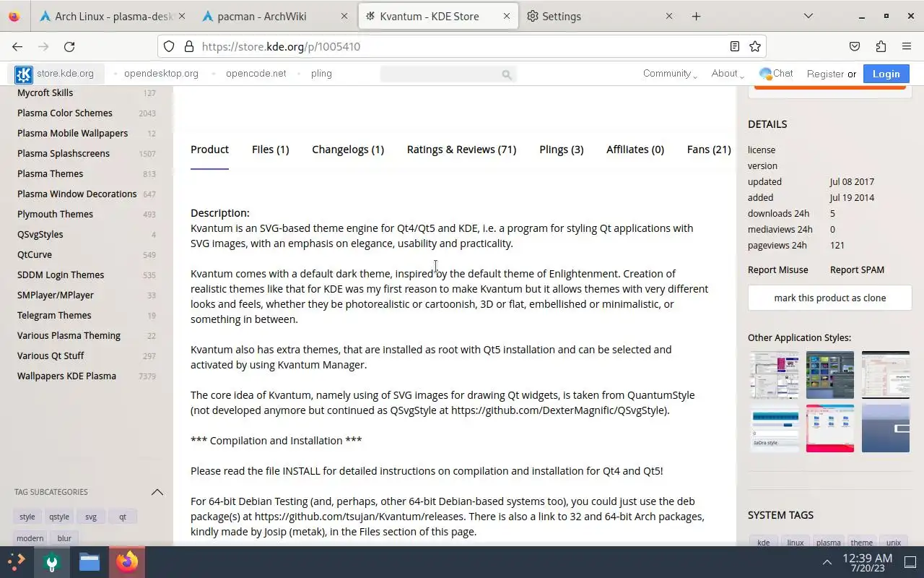Open the Affiliates (0) tab
This screenshot has height=578, width=924.
tap(635, 150)
